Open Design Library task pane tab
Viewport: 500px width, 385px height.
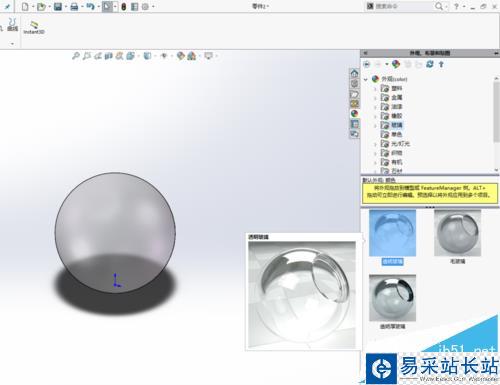click(354, 83)
